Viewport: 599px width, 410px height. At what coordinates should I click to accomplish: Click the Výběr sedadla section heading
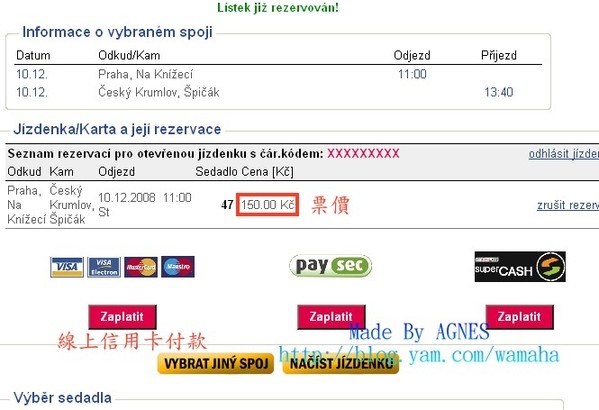point(63,398)
